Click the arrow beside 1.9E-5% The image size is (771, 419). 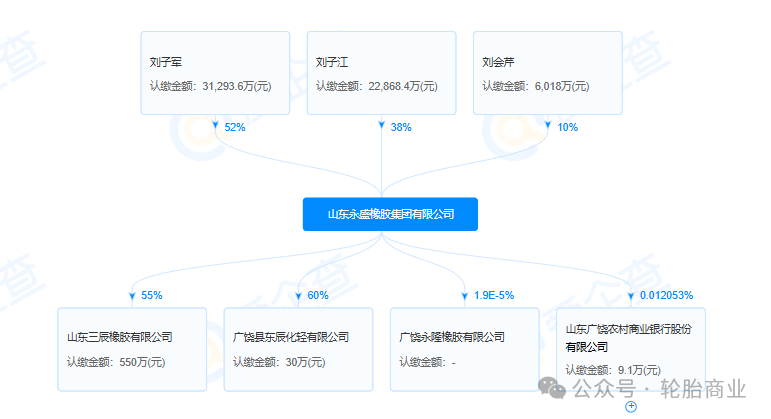pos(465,296)
